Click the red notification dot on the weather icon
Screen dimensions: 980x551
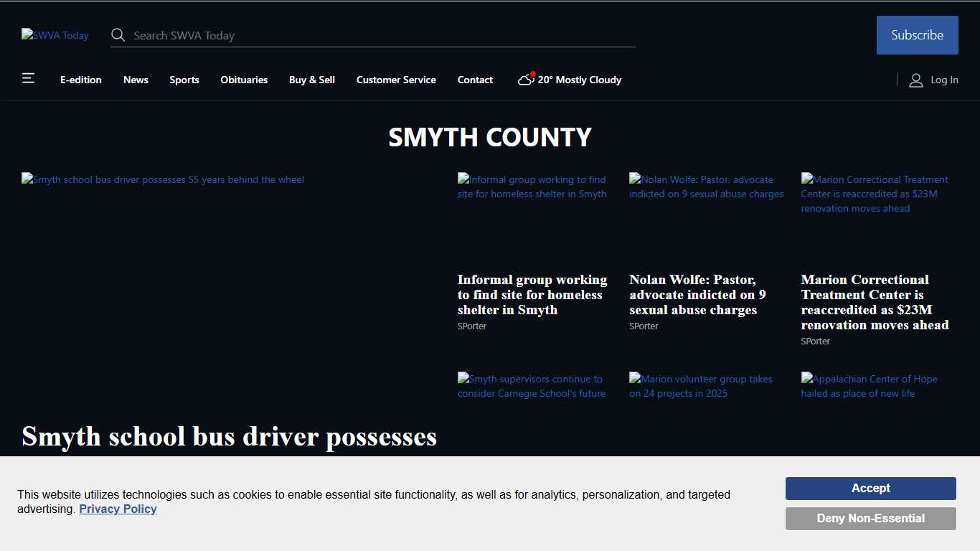(532, 73)
